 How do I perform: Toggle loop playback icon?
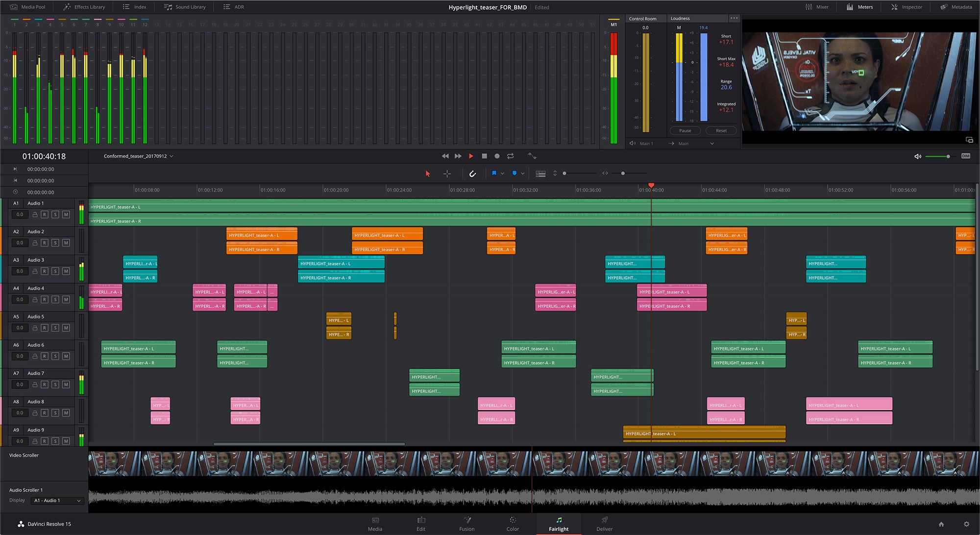[510, 156]
